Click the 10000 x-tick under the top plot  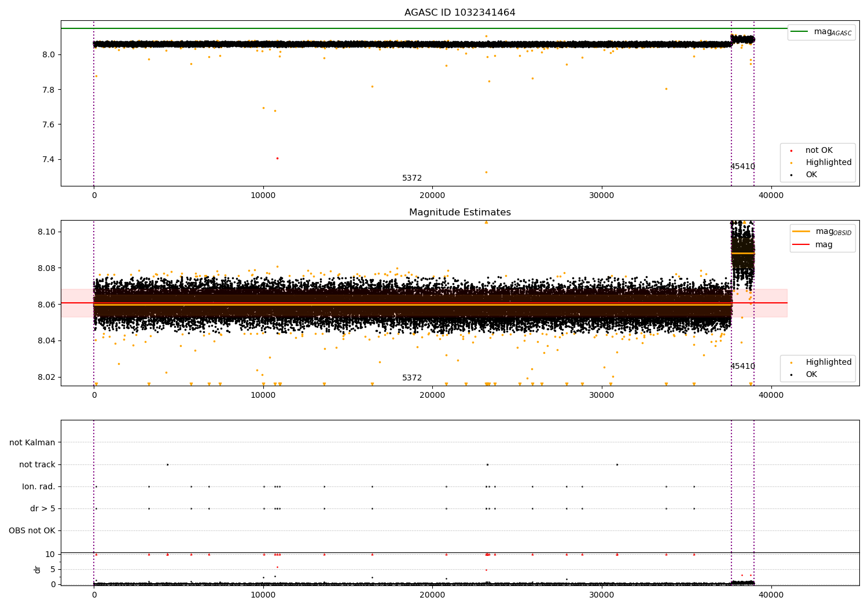(263, 196)
